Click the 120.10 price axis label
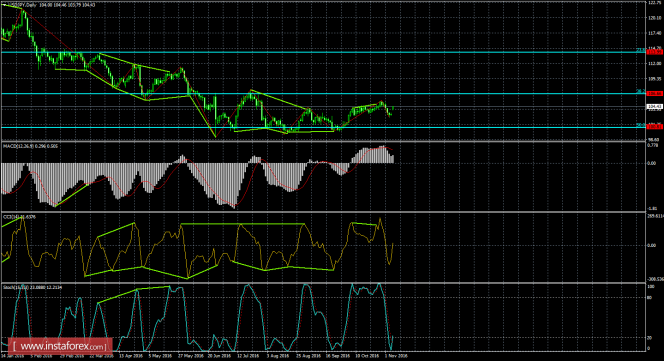The height and width of the screenshot is (361, 664). pos(655,18)
